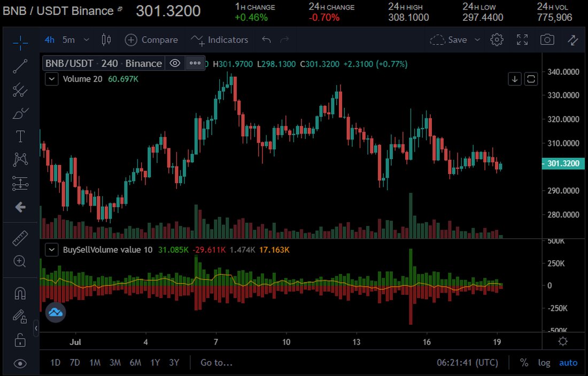Image resolution: width=588 pixels, height=376 pixels.
Task: Activate the zoom in tool
Action: [20, 261]
